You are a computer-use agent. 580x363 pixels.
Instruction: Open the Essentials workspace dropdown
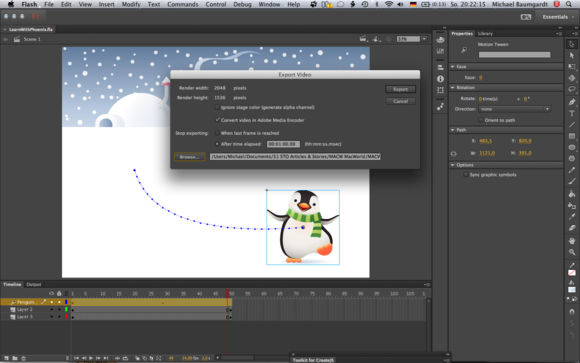tap(558, 17)
